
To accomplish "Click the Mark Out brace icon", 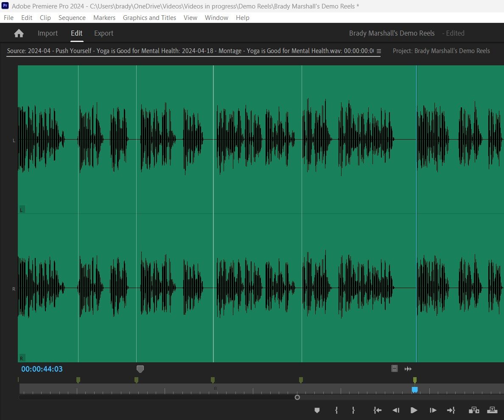I will coord(353,410).
